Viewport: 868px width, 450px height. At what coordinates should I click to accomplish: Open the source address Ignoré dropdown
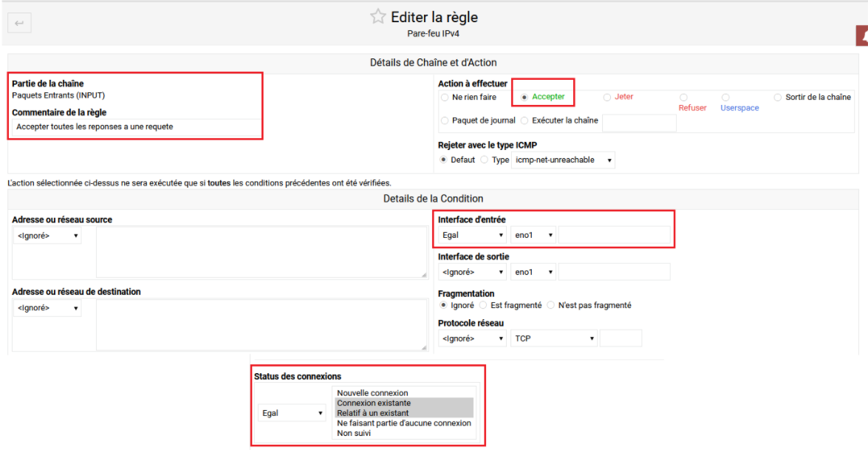click(x=47, y=235)
